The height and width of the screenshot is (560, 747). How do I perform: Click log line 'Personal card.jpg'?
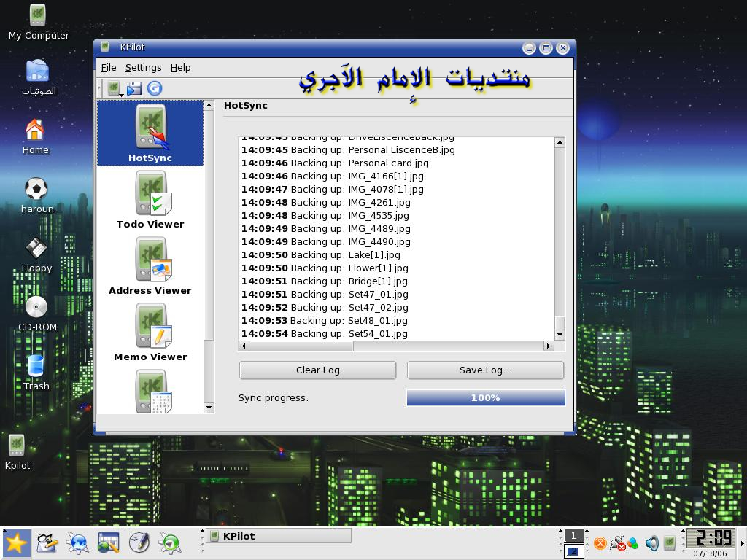pyautogui.click(x=335, y=163)
